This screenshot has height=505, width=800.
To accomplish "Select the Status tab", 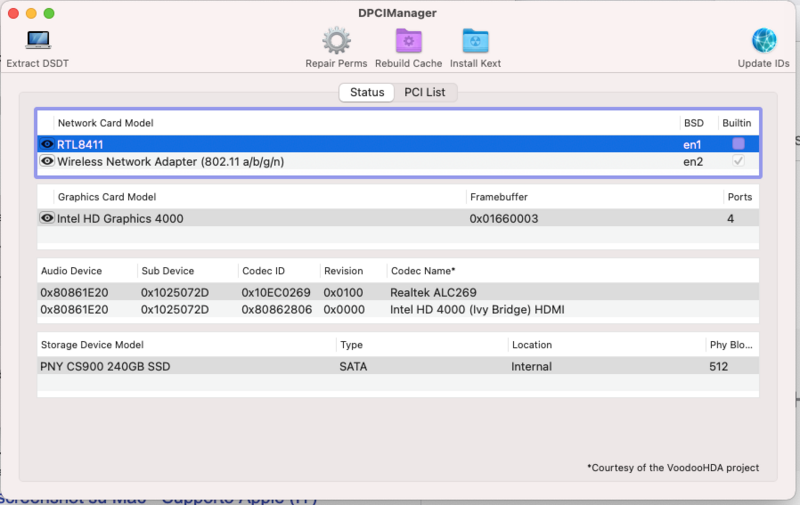I will (x=367, y=92).
